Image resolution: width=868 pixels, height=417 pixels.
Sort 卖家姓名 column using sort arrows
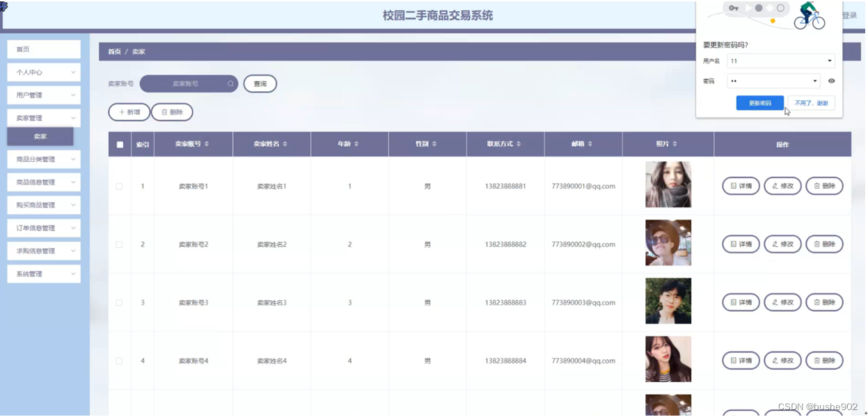click(x=285, y=144)
